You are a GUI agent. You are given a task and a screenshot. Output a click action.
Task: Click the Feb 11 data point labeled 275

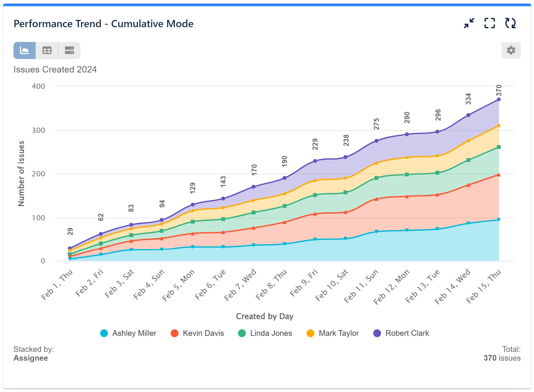click(376, 141)
